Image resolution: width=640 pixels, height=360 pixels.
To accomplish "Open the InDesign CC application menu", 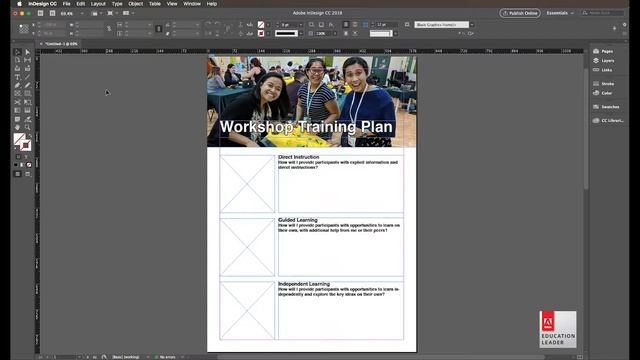I will 42,4.
